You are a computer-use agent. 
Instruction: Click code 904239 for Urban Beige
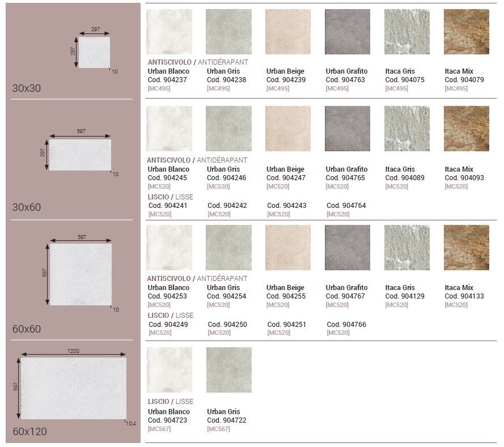click(x=286, y=80)
